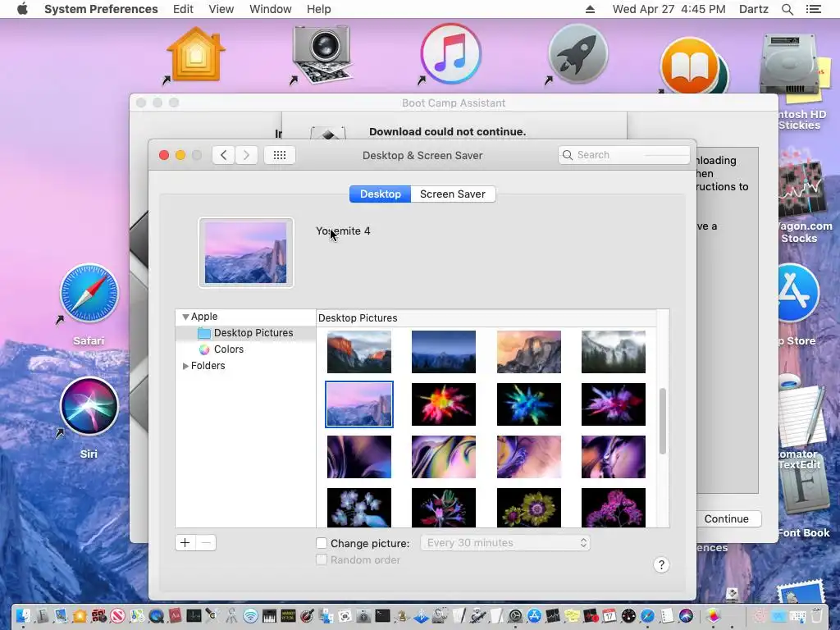Open Wireless Diagnostics Wi-Fi icon in Dock
840x630 pixels.
(250, 616)
